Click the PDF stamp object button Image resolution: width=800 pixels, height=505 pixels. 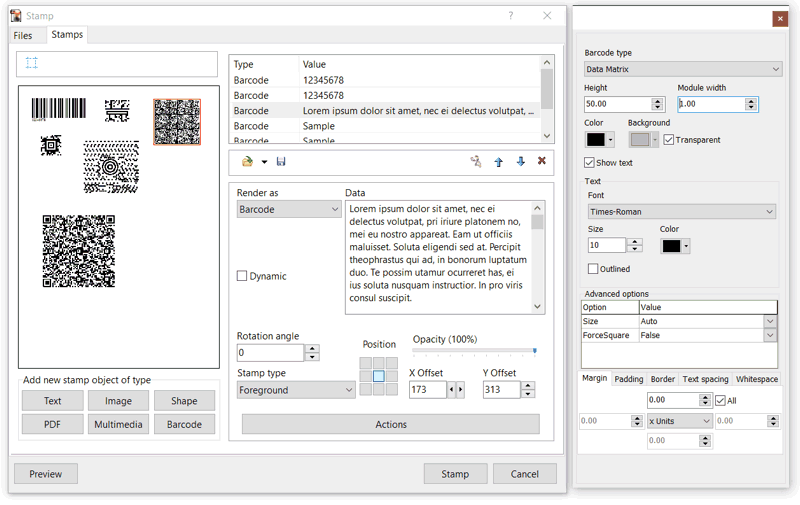click(53, 424)
